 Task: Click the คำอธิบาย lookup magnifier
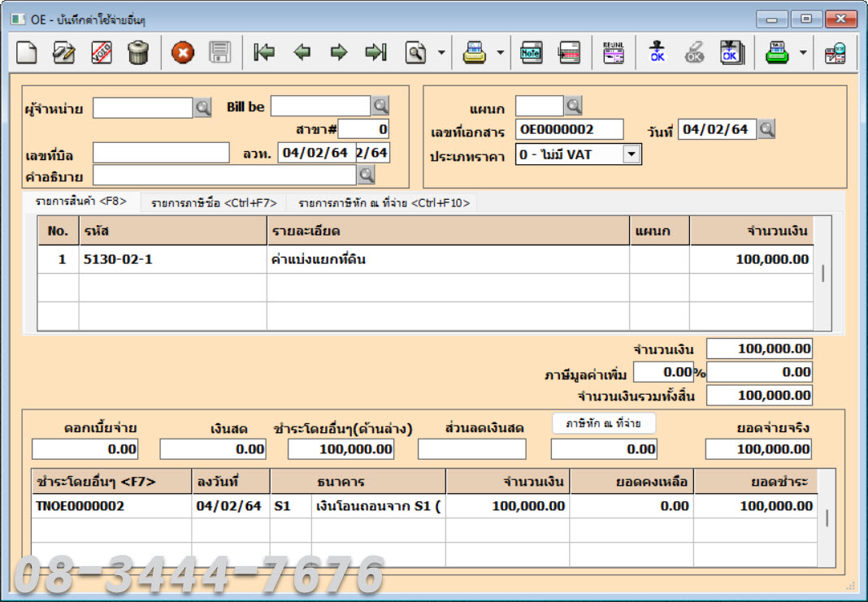[x=366, y=175]
